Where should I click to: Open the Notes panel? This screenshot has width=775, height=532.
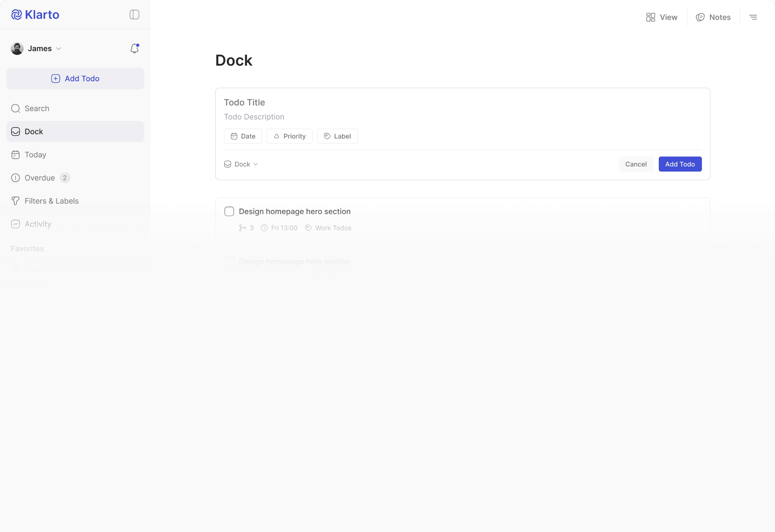point(713,17)
